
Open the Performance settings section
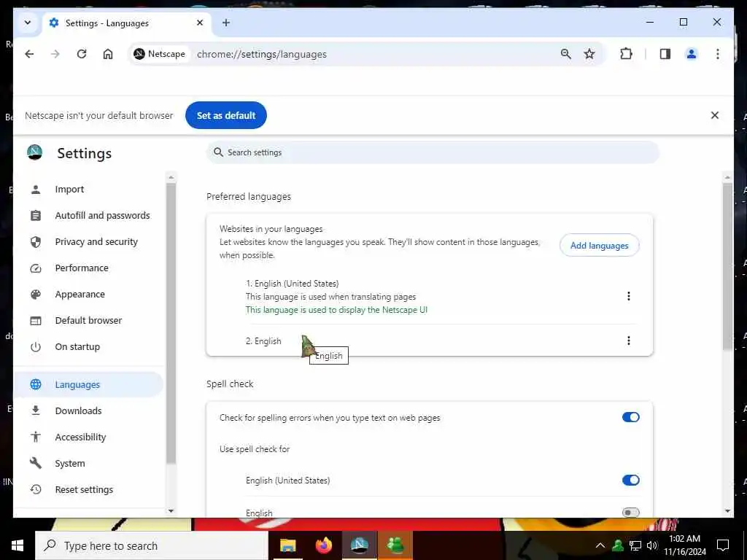[x=90, y=268]
